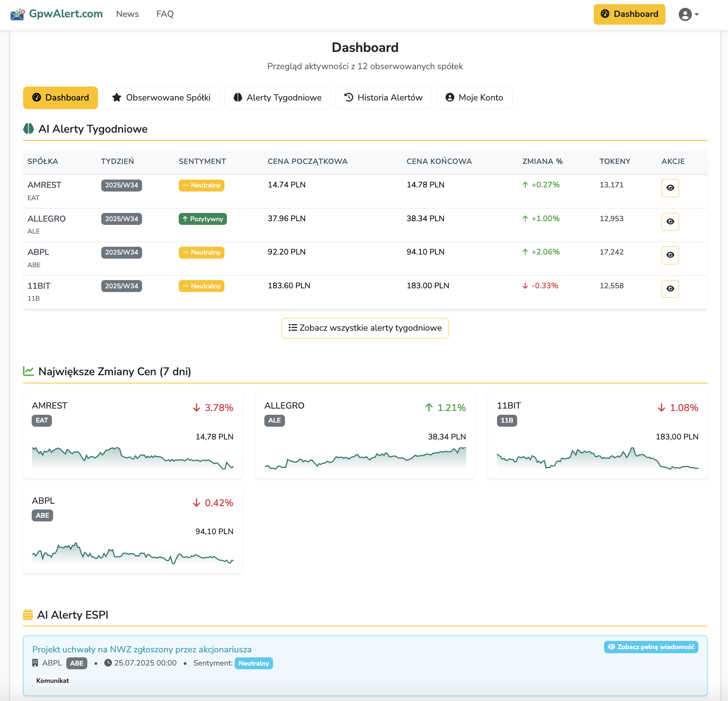Open the user account avatar dropdown
The width and height of the screenshot is (728, 701).
tap(688, 14)
